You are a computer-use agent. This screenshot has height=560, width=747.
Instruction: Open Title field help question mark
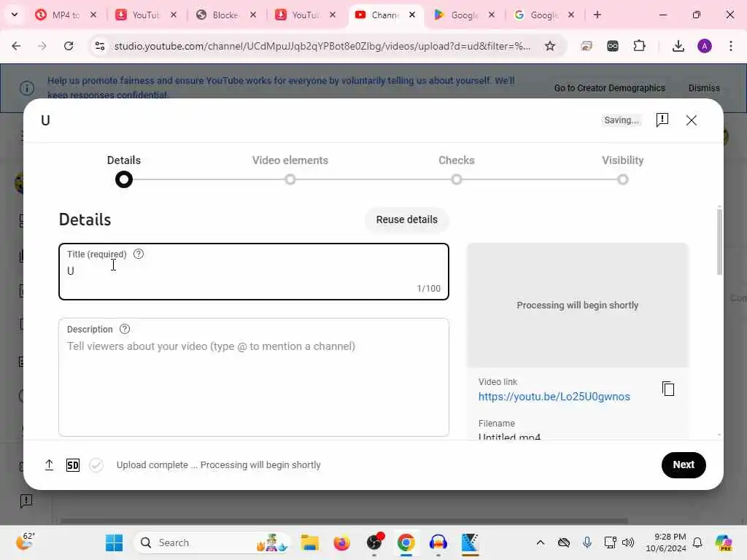139,254
